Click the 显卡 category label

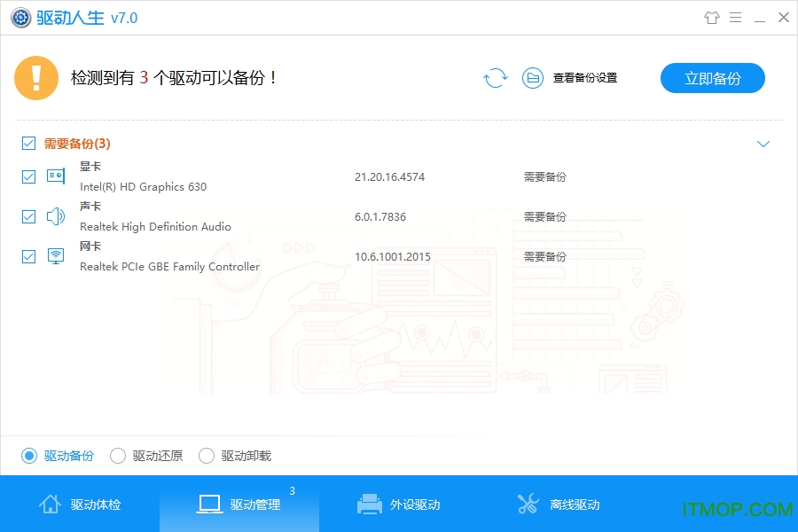(x=90, y=167)
